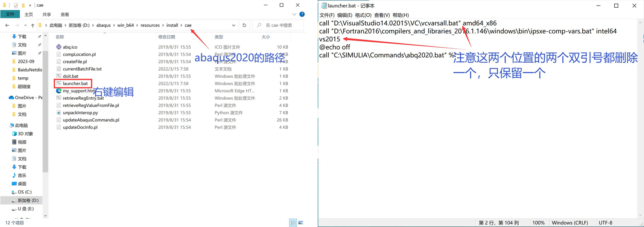Viewport: 644px width, 227px height.
Task: Sort files by 修改日期 column header
Action: [166, 37]
